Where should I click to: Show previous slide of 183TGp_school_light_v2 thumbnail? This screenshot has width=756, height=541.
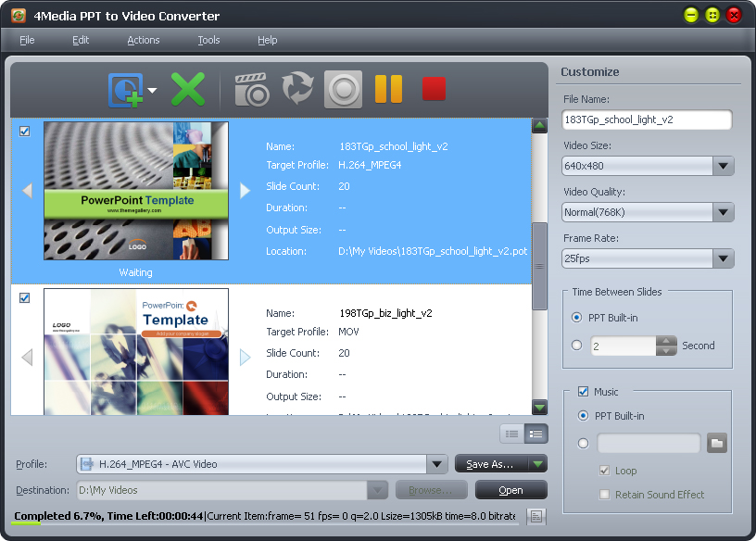(28, 191)
